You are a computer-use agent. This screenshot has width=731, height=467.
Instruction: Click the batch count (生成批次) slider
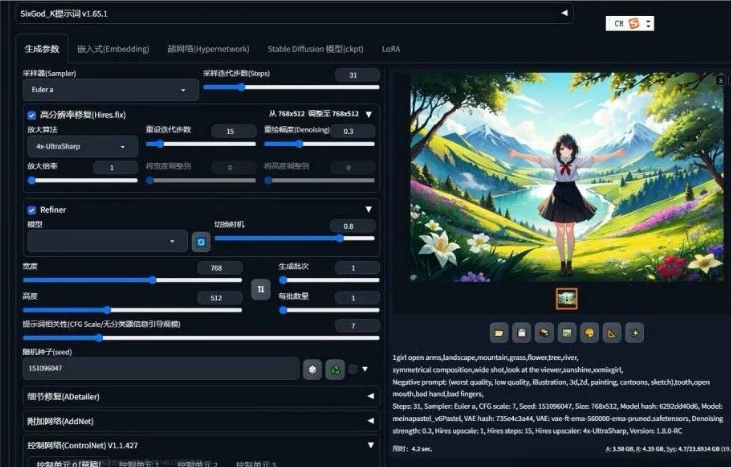329,280
